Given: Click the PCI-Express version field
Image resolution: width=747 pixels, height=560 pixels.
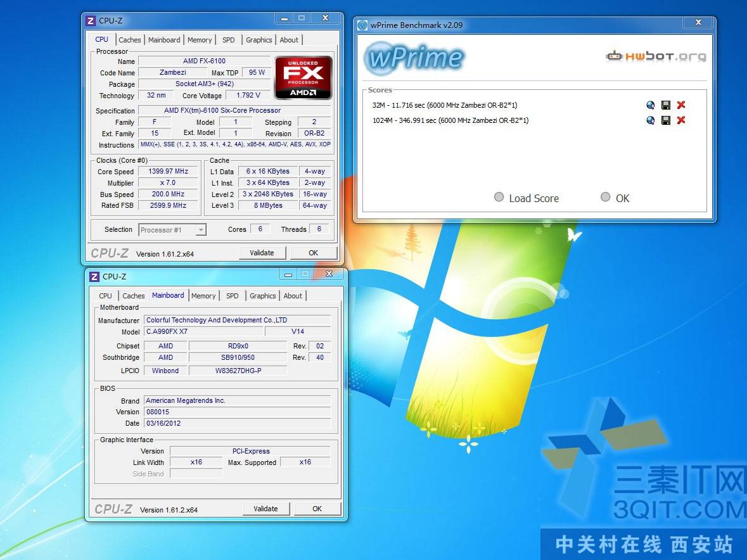Looking at the screenshot, I should click(251, 451).
